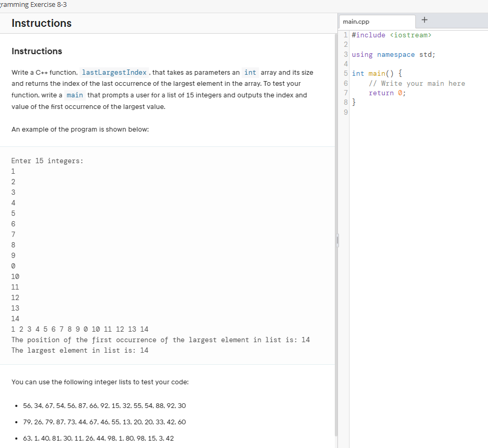
Task: Click line number 2 in editor gutter
Action: pos(345,45)
